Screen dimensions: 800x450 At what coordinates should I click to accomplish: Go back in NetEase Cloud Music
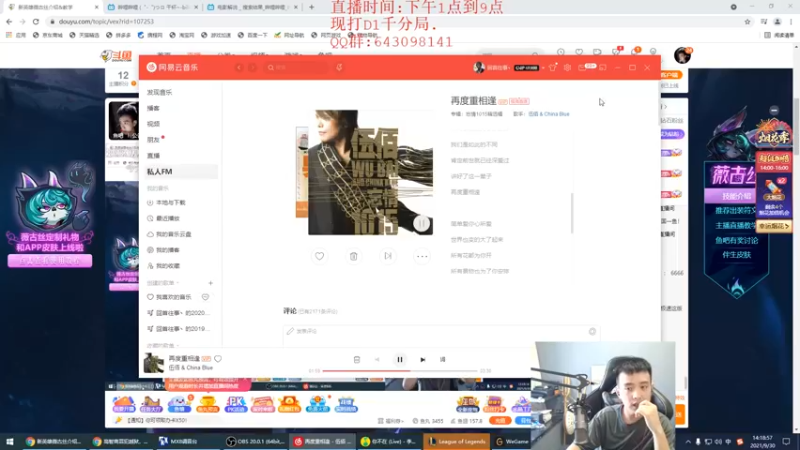(239, 67)
